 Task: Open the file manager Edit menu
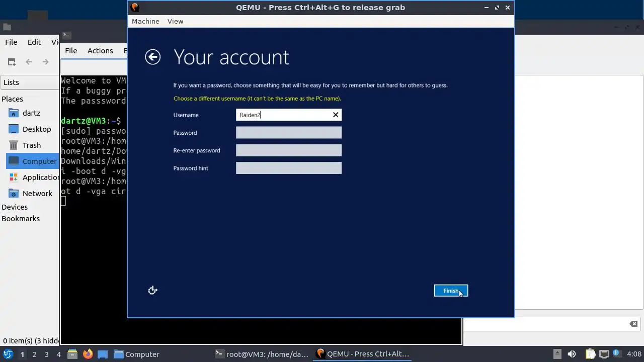[x=34, y=42]
